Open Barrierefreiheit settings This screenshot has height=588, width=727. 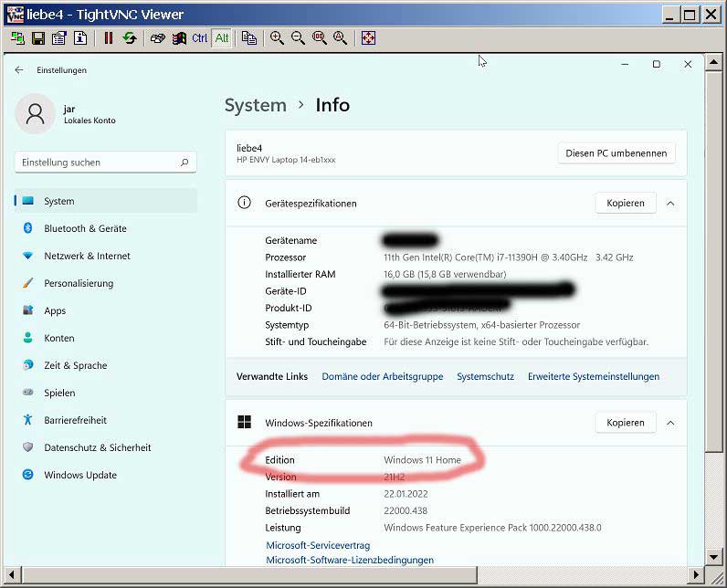pos(106,420)
